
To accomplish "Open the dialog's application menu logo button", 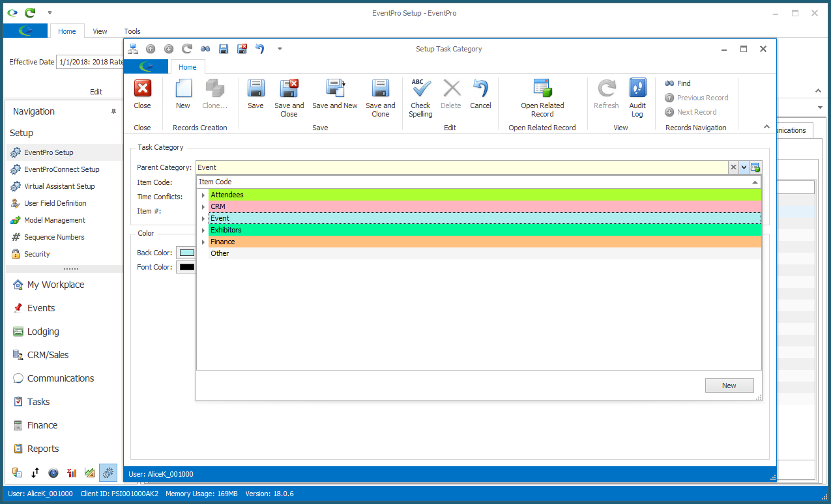I will tap(146, 66).
